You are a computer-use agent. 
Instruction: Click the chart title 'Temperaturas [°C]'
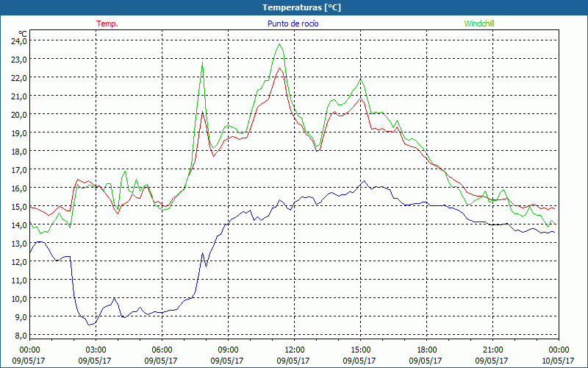301,7
